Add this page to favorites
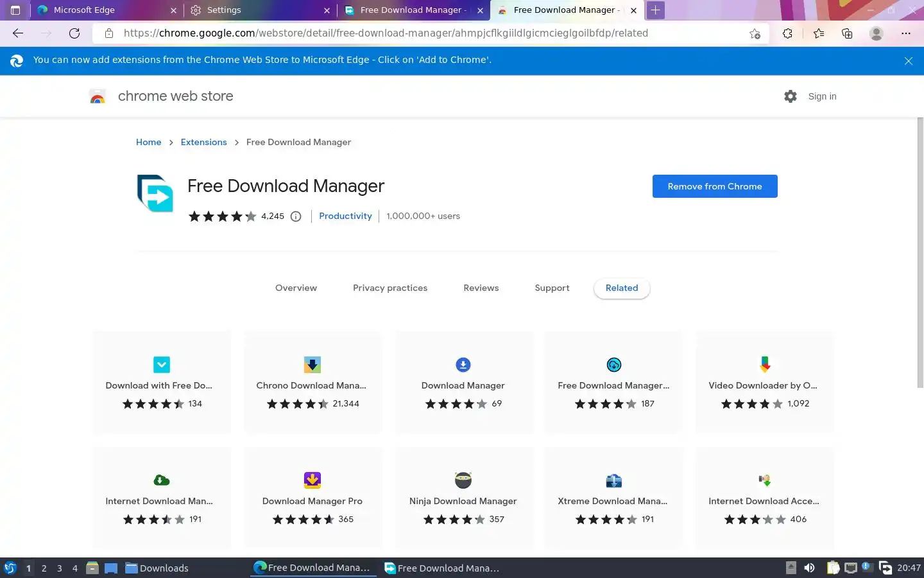 pos(755,33)
